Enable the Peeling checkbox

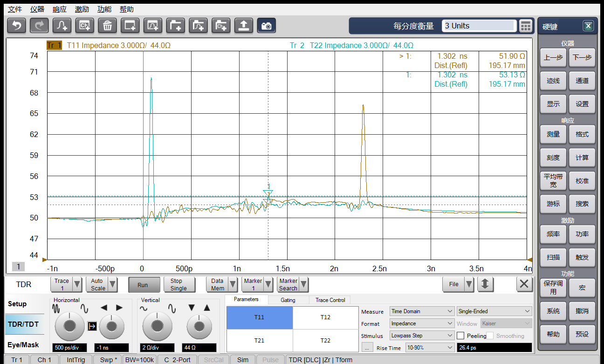(x=460, y=336)
